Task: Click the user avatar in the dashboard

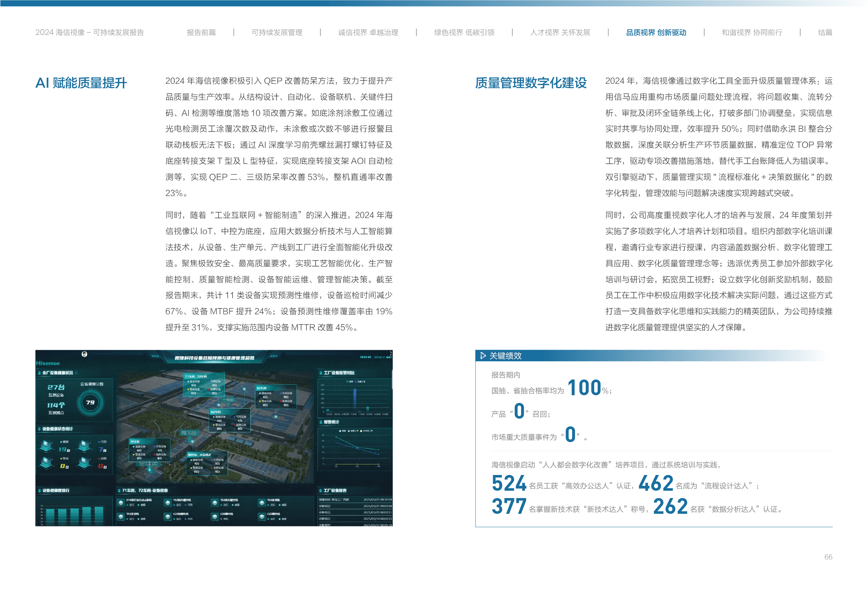Action: 84,354
